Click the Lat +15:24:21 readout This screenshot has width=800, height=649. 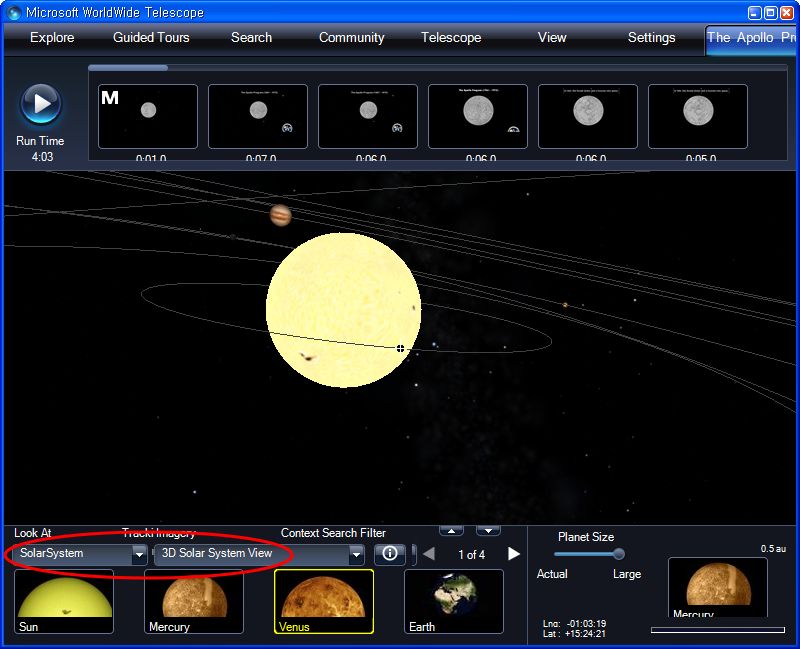(574, 634)
